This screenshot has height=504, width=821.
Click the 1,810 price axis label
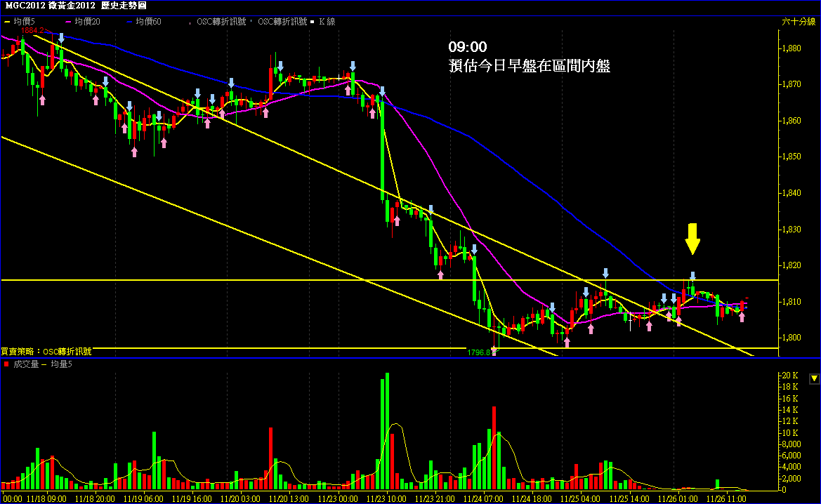791,301
